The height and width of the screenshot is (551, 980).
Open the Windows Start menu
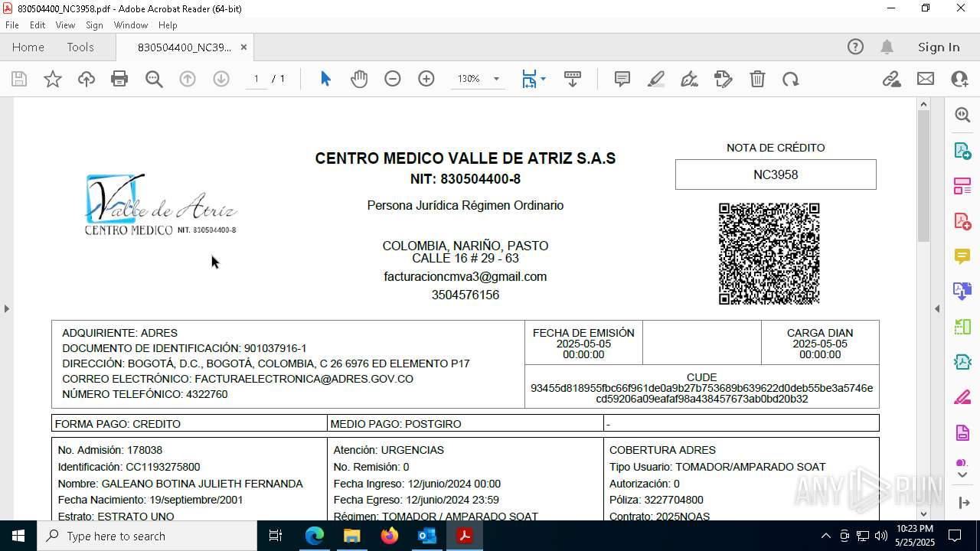click(18, 536)
